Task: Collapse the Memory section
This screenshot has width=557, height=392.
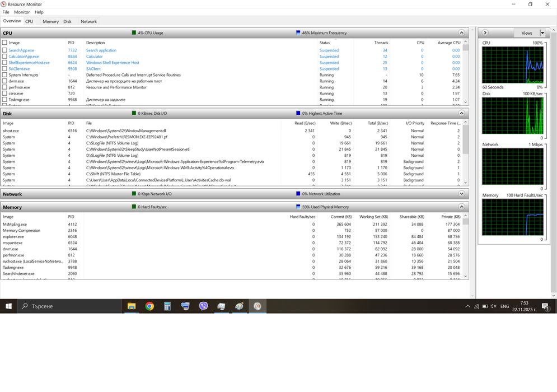Action: coord(461,207)
